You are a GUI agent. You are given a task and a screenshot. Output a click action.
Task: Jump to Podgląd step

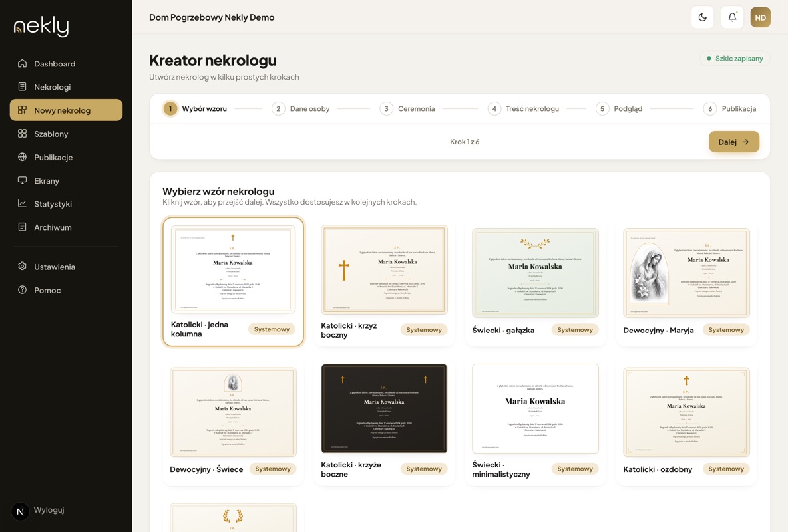pos(628,108)
